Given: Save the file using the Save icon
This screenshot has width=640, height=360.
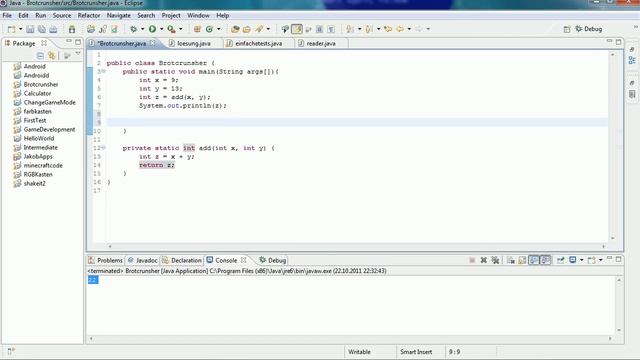Looking at the screenshot, I should pos(30,29).
